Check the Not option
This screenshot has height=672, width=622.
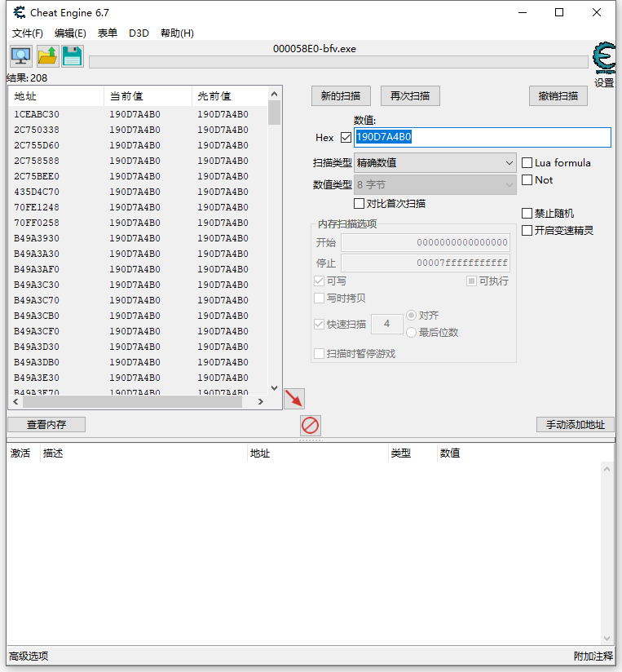click(527, 180)
